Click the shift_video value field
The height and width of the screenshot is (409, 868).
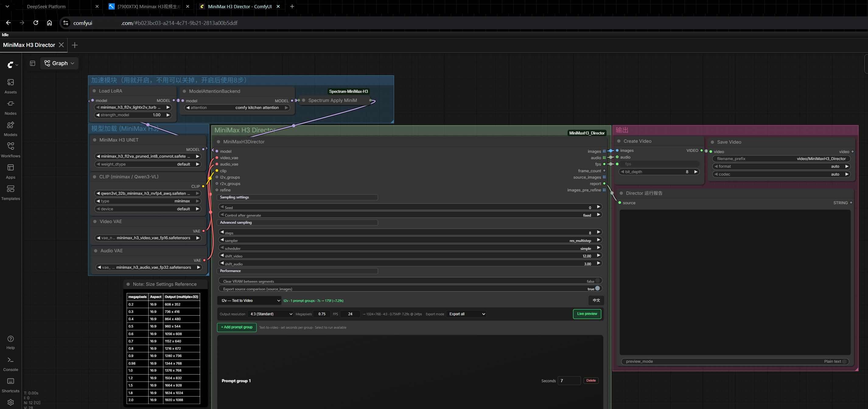pyautogui.click(x=410, y=256)
